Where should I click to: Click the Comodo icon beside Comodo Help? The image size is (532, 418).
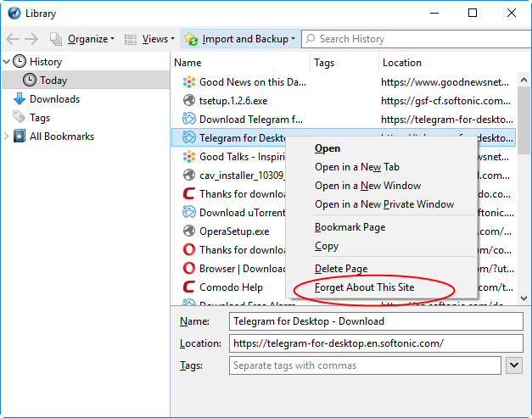coord(189,287)
